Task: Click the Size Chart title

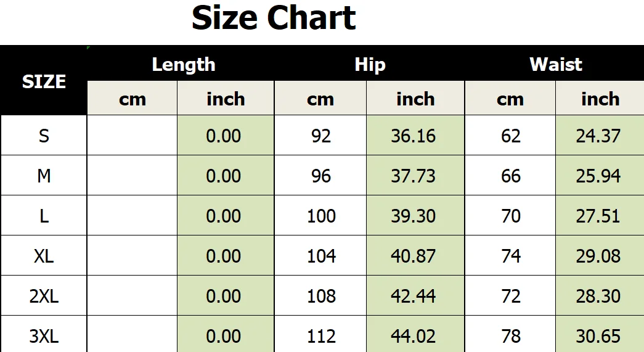Action: [274, 18]
